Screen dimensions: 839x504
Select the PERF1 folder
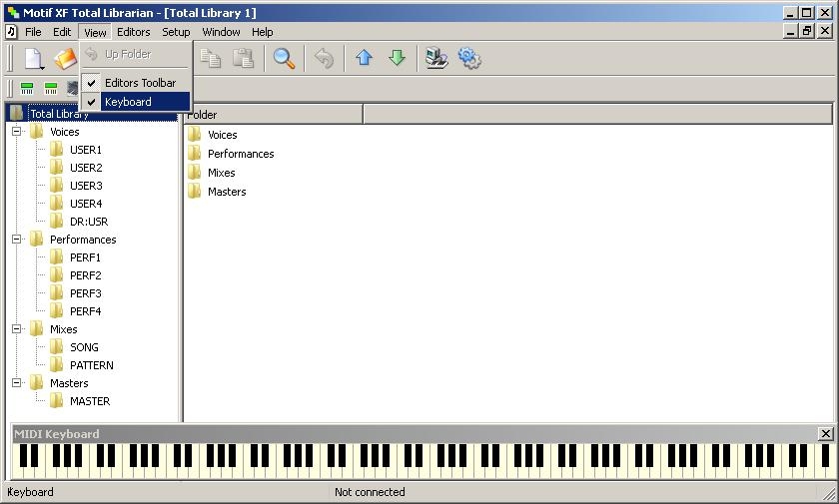pyautogui.click(x=85, y=257)
